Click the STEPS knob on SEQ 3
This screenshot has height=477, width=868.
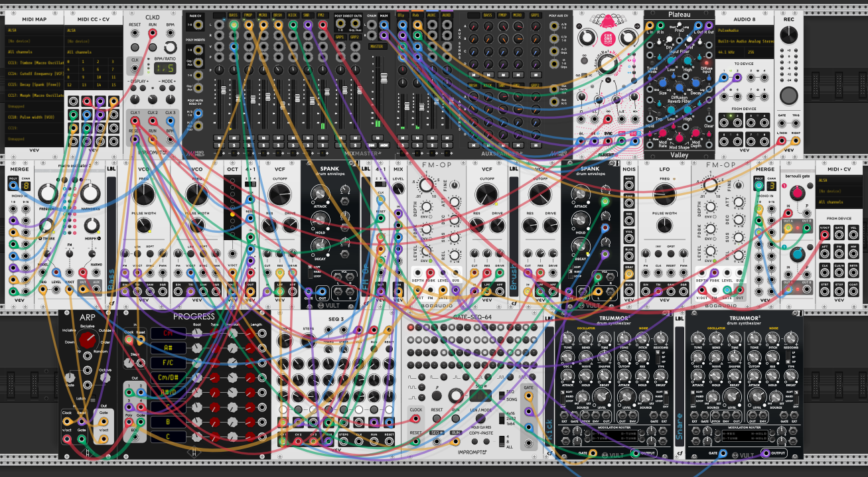pyautogui.click(x=308, y=339)
